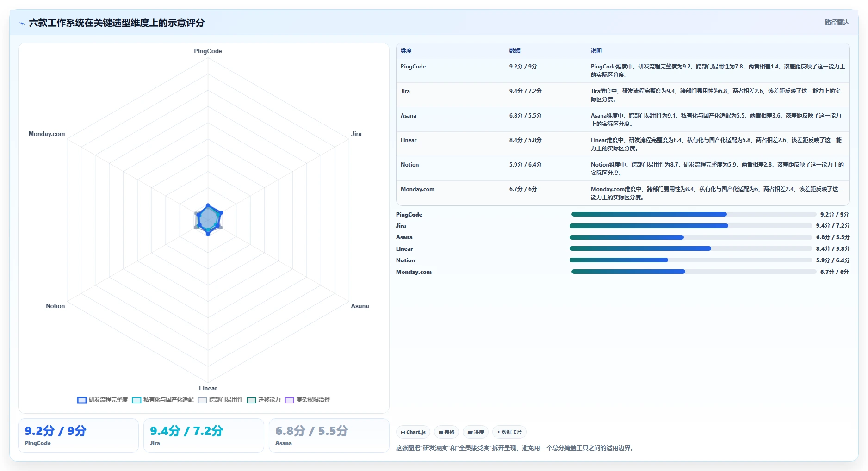
Task: Click the Asana axis label on the radar chart
Action: [x=360, y=306]
